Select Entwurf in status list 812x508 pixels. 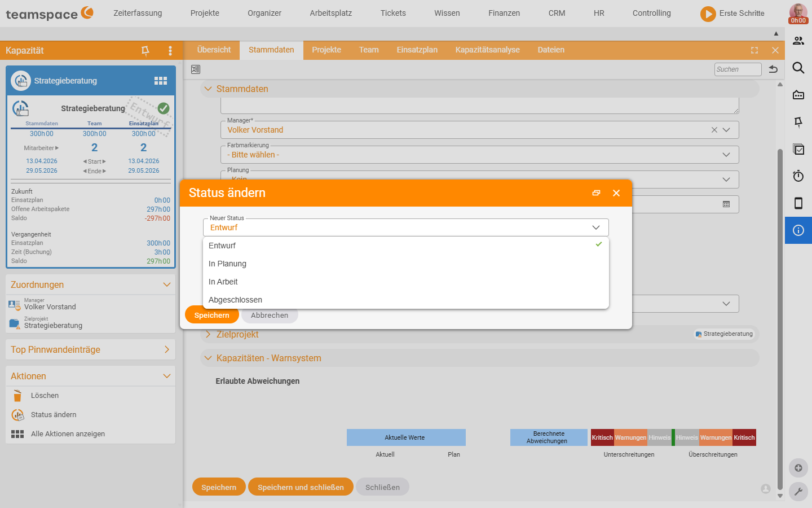pos(406,246)
